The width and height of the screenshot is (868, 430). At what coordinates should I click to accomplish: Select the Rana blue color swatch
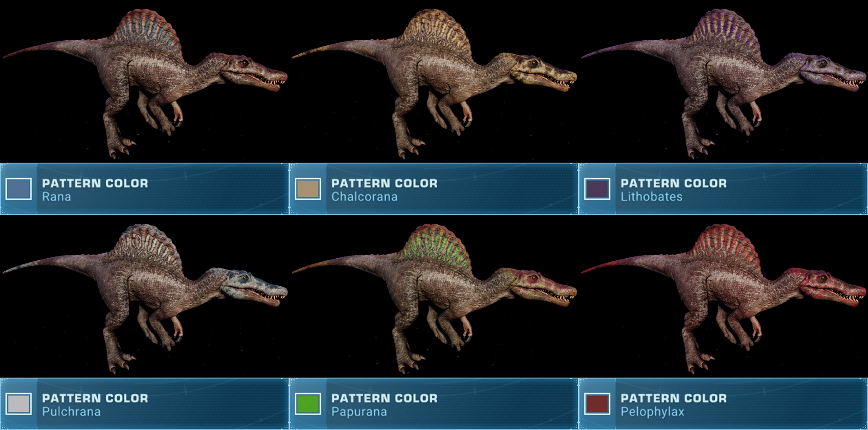(x=19, y=189)
